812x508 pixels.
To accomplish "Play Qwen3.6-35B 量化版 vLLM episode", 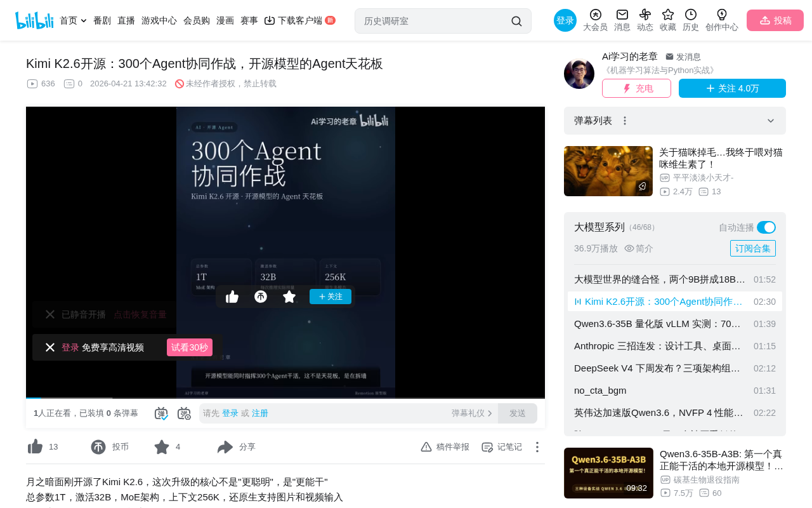I will pos(675,324).
